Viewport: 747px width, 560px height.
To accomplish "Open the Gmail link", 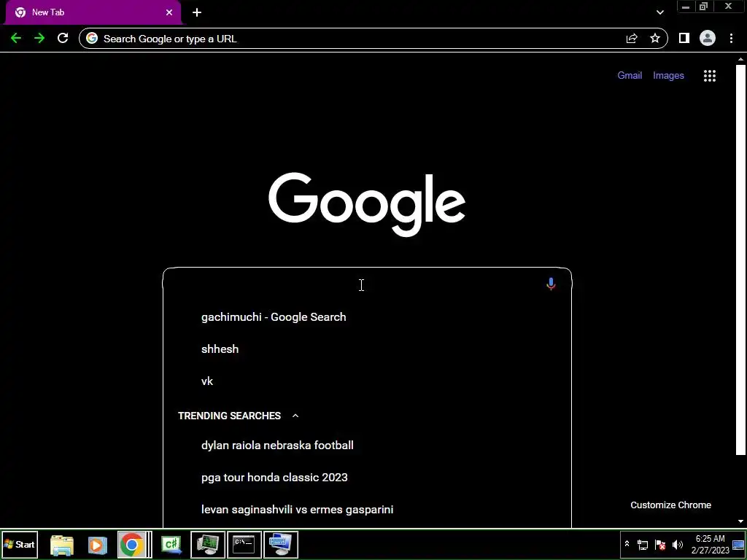I will tap(630, 75).
